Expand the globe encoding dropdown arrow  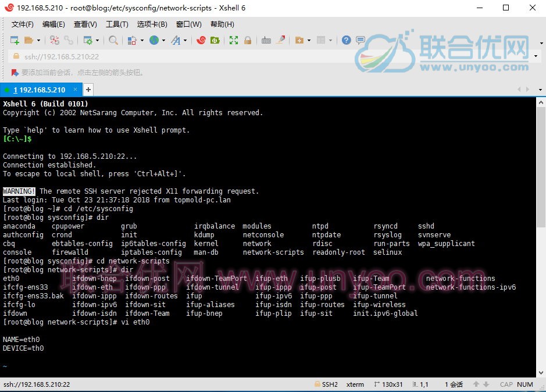[x=163, y=40]
